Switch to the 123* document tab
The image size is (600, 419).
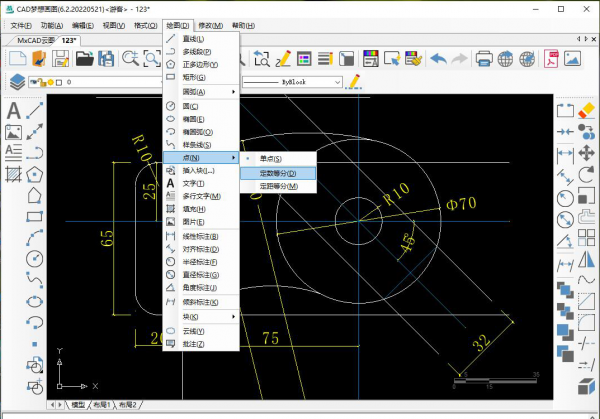pos(69,40)
